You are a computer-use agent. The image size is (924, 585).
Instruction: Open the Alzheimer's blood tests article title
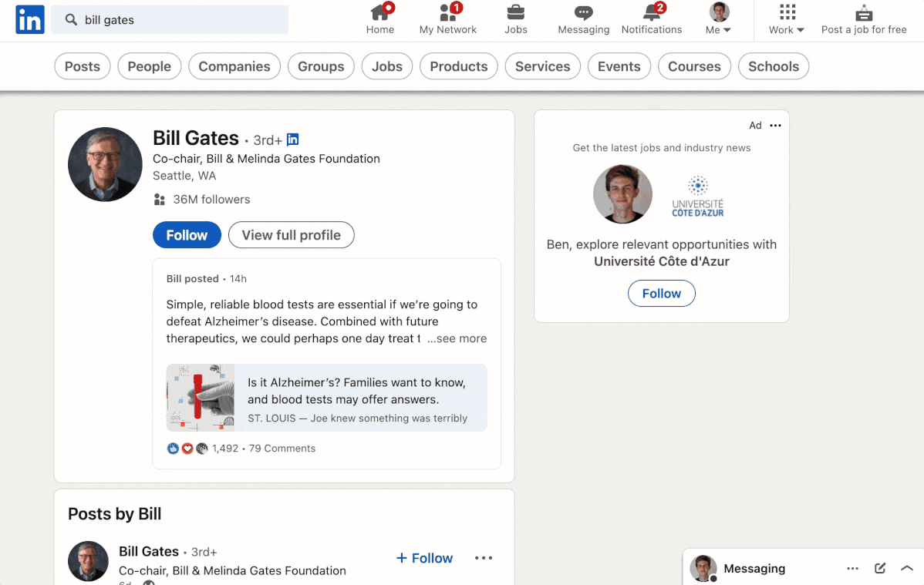pyautogui.click(x=356, y=391)
